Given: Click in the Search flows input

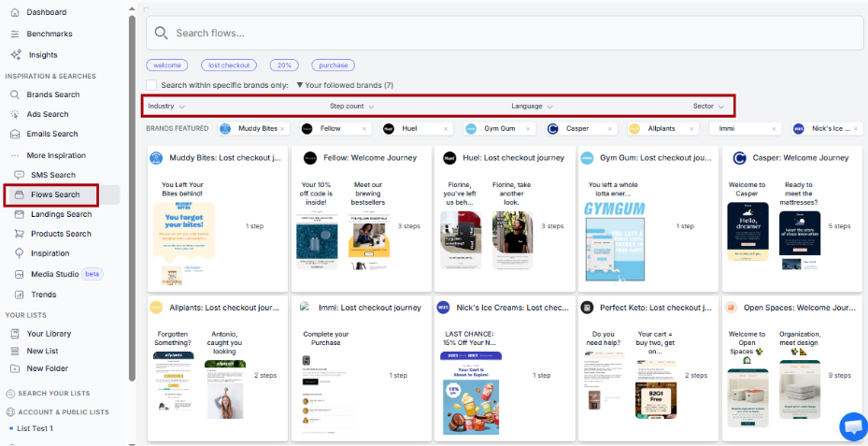Looking at the screenshot, I should tap(506, 34).
